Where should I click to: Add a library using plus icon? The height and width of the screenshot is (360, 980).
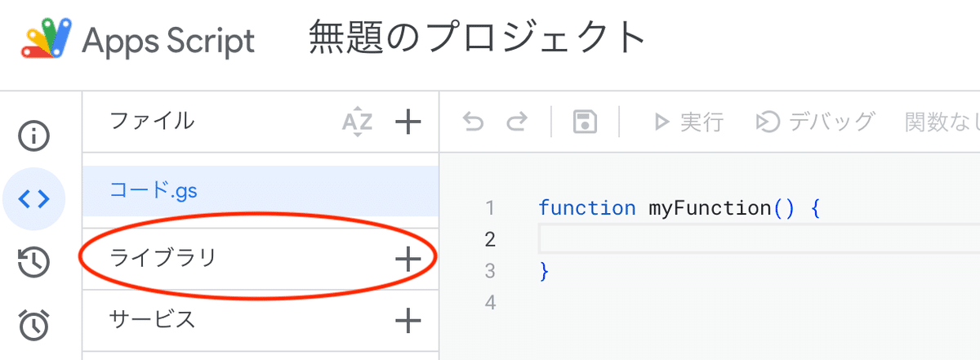[x=408, y=259]
